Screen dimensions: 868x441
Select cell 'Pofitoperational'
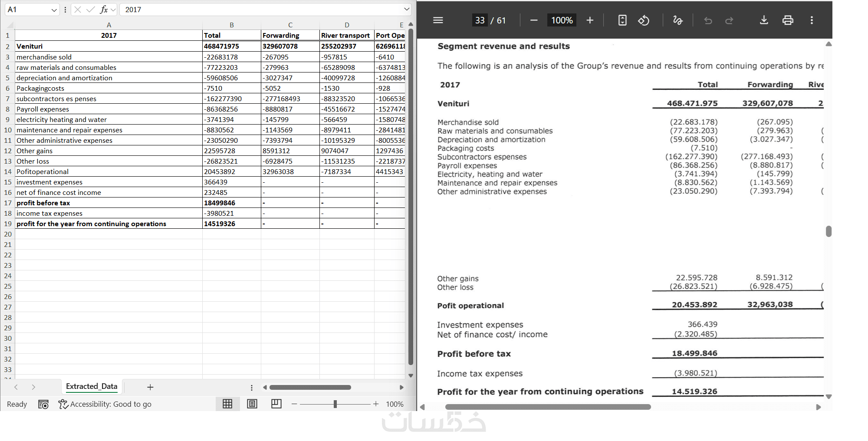109,171
